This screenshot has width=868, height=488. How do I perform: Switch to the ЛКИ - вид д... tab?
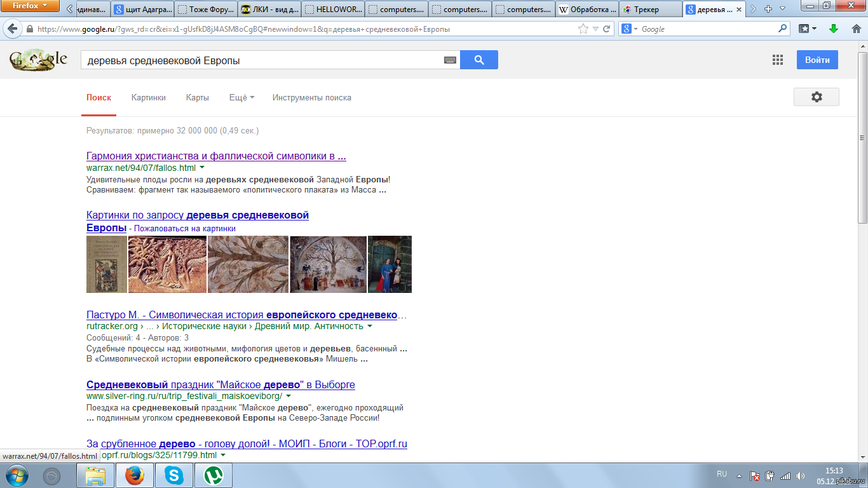[x=269, y=10]
